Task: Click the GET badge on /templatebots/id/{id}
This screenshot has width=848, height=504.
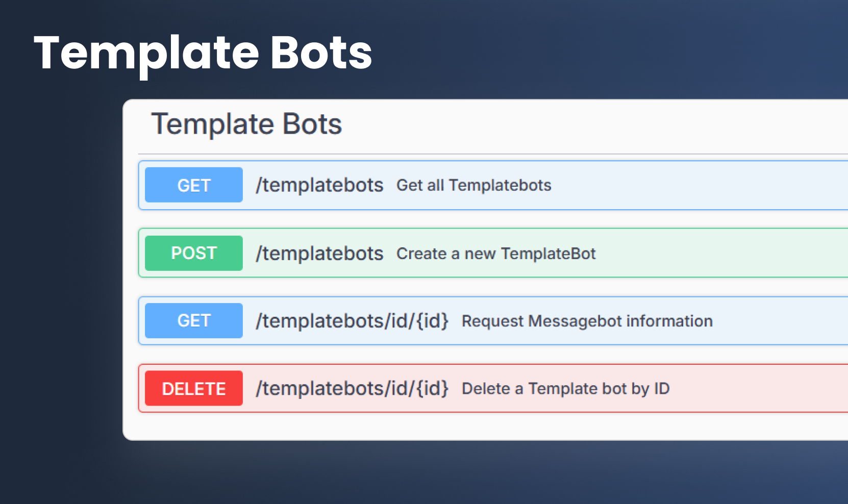Action: (193, 320)
